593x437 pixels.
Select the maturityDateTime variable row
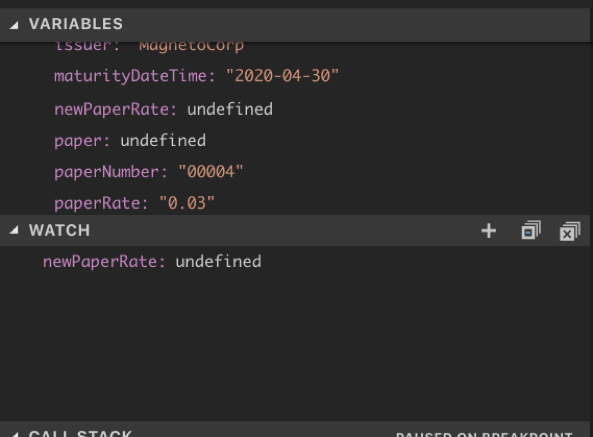pyautogui.click(x=295, y=76)
